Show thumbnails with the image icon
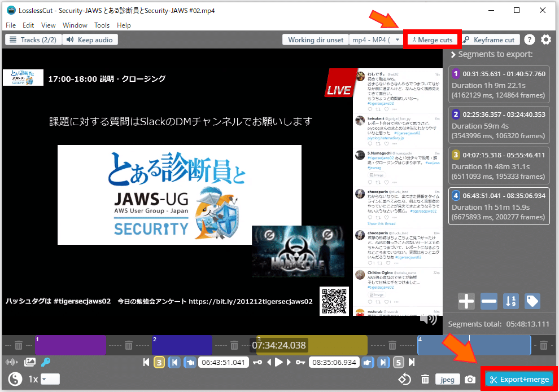559x392 pixels. (29, 362)
